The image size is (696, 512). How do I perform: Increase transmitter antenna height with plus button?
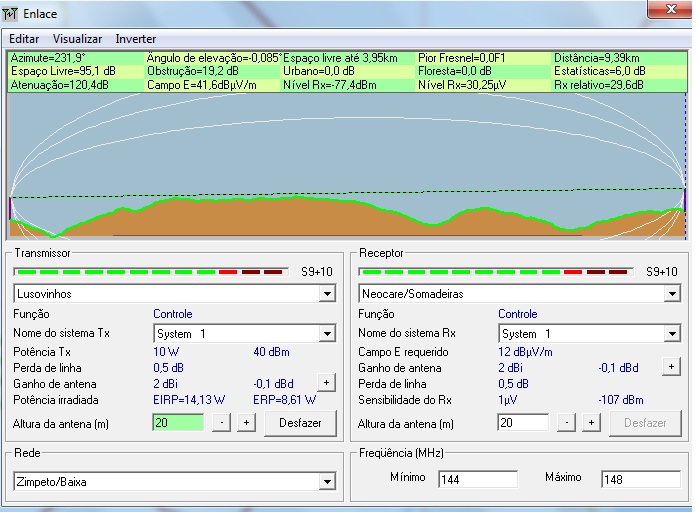point(245,423)
